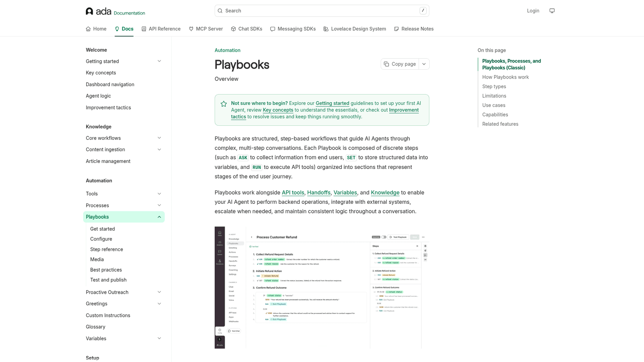Open the Docs tab
Screen dimensions: 644x362
(x=124, y=29)
